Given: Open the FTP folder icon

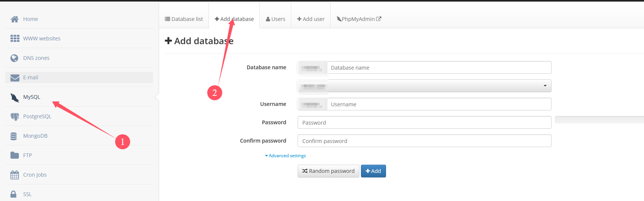Looking at the screenshot, I should click(15, 155).
